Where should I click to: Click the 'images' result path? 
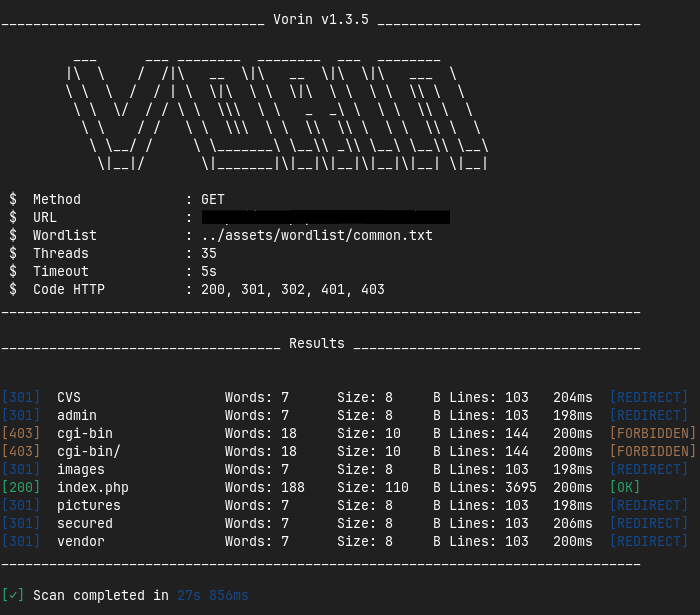click(81, 470)
